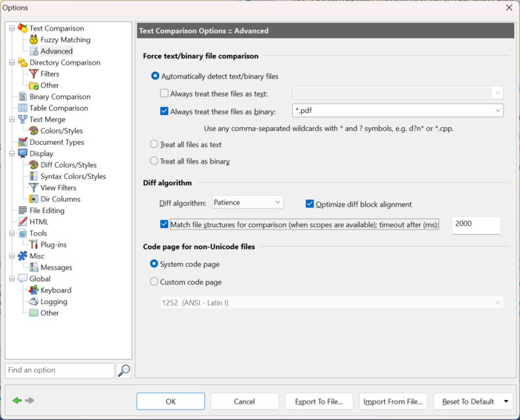Click Import From File button
Image resolution: width=520 pixels, height=420 pixels.
393,401
